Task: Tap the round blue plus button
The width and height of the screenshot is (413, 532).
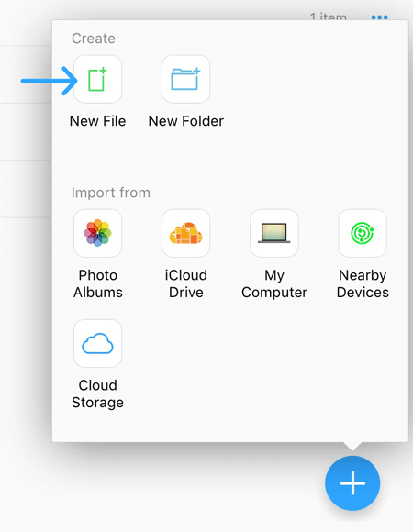Action: (352, 483)
